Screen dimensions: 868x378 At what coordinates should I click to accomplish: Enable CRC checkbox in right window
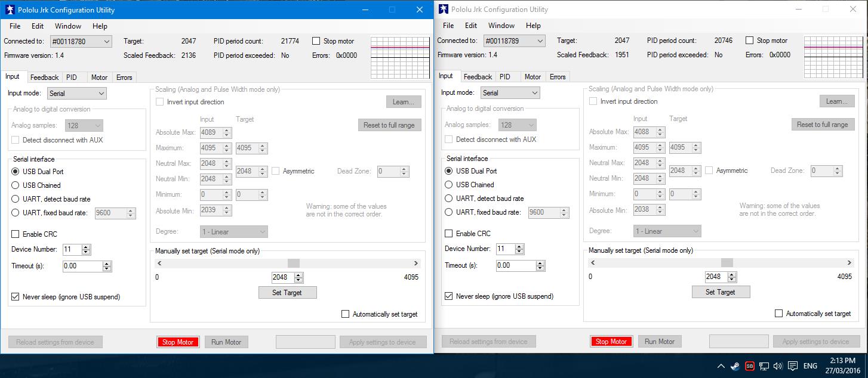[x=449, y=234]
